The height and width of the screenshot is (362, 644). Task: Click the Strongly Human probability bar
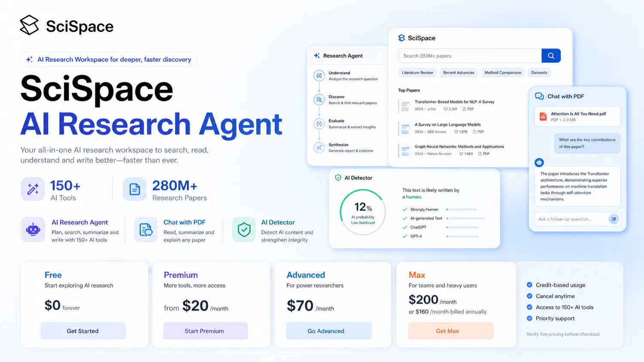(x=462, y=209)
